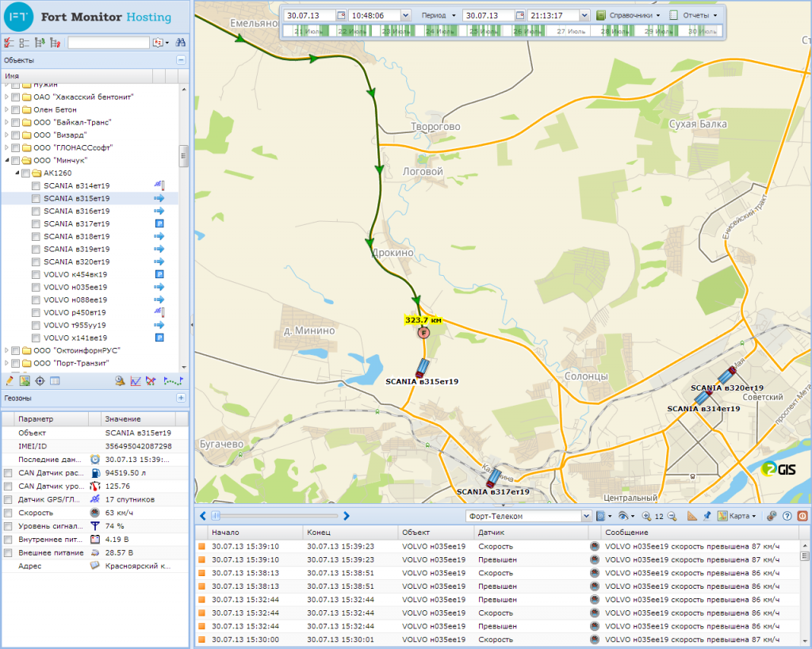Open end time 21:13:17 dropdown

click(584, 16)
